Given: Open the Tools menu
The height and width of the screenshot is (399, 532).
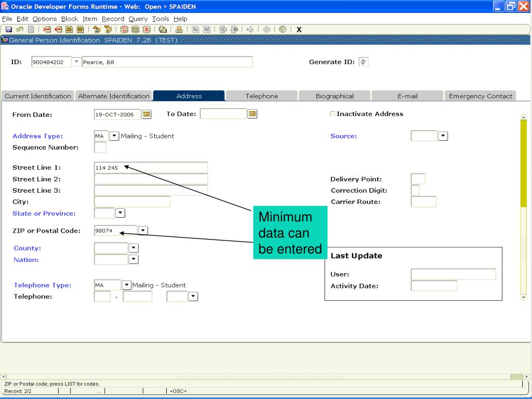Looking at the screenshot, I should point(161,19).
